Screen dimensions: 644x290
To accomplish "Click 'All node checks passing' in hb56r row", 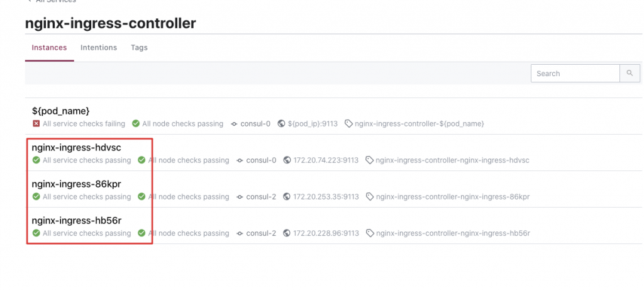I will coord(189,233).
